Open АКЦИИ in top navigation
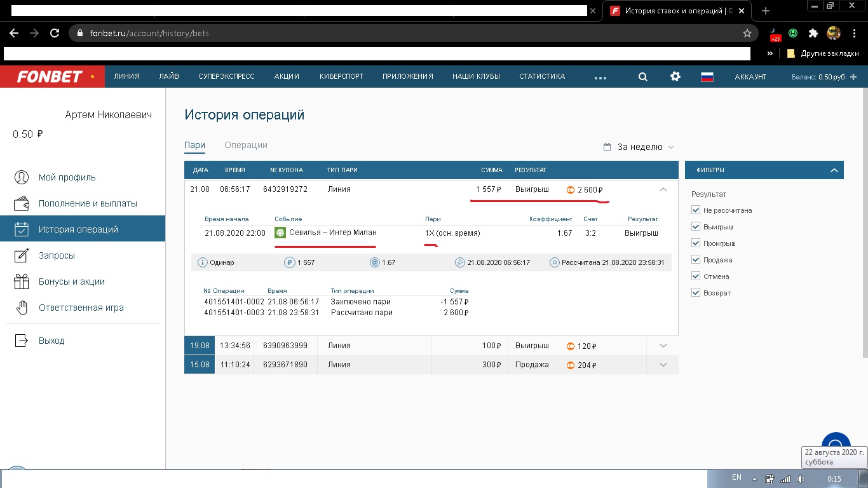The image size is (868, 488). (x=287, y=76)
